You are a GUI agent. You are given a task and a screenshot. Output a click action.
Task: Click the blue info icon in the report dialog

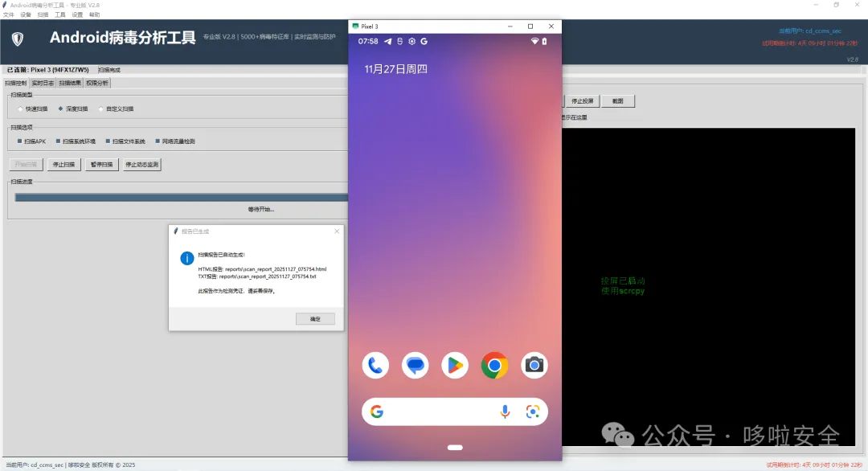tap(187, 258)
